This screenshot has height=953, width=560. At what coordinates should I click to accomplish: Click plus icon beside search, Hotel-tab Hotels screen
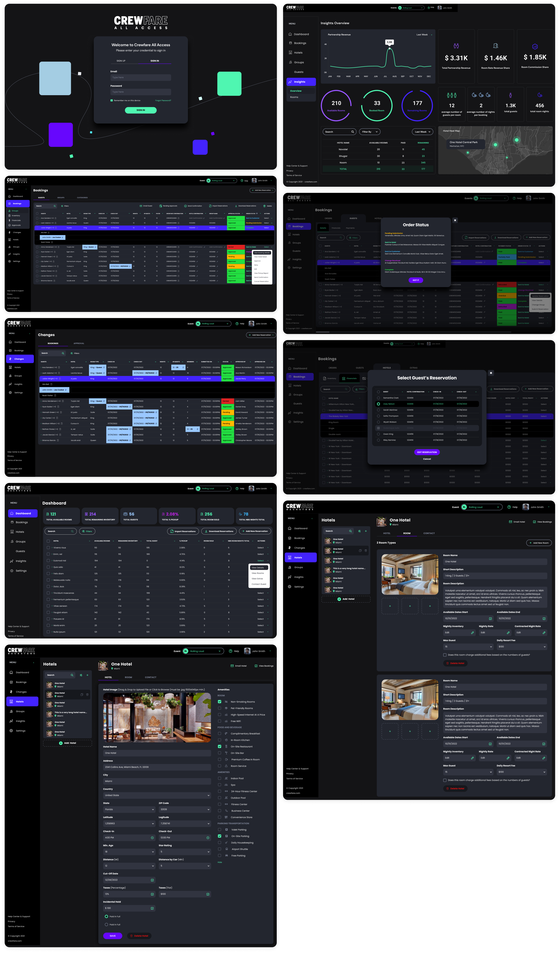(x=87, y=675)
